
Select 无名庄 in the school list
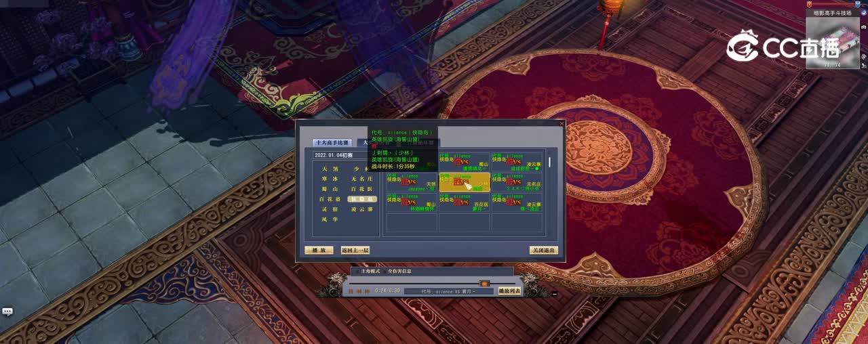[362, 179]
